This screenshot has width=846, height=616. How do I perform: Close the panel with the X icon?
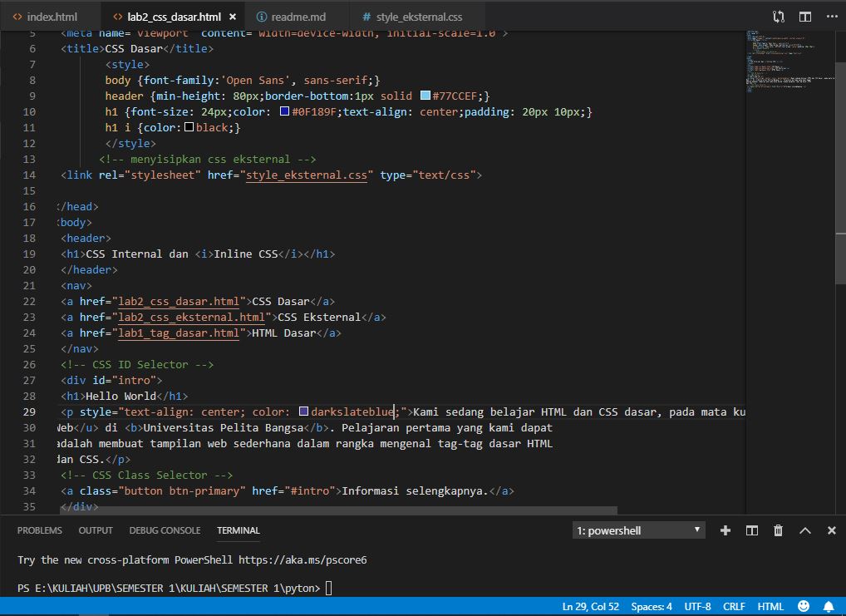(831, 530)
